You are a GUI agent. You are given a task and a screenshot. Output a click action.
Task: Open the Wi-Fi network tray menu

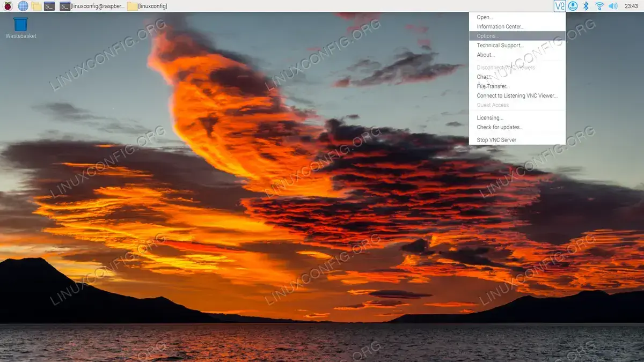click(x=599, y=6)
